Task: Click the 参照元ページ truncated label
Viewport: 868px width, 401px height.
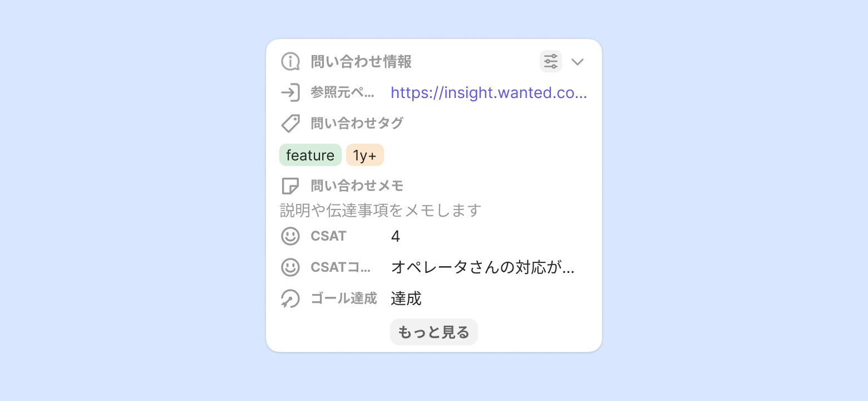Action: 342,92
